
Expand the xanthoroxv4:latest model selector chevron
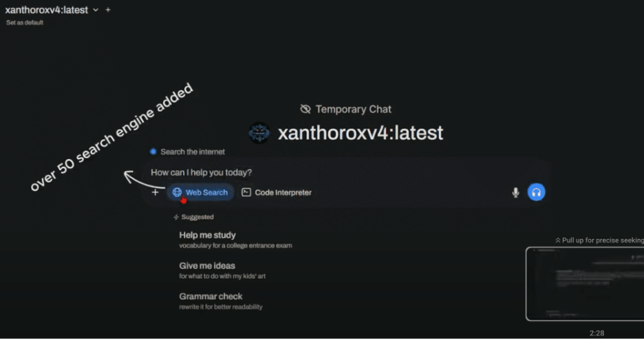point(96,10)
